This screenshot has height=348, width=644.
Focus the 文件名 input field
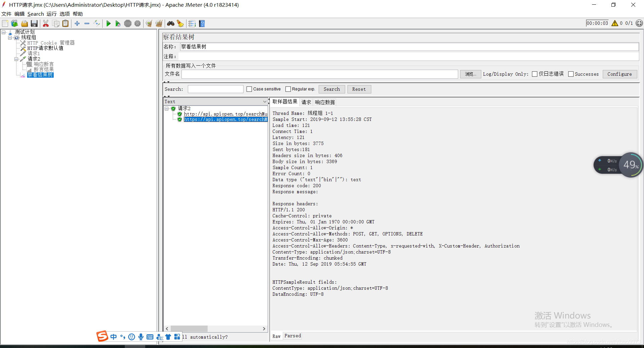(320, 74)
